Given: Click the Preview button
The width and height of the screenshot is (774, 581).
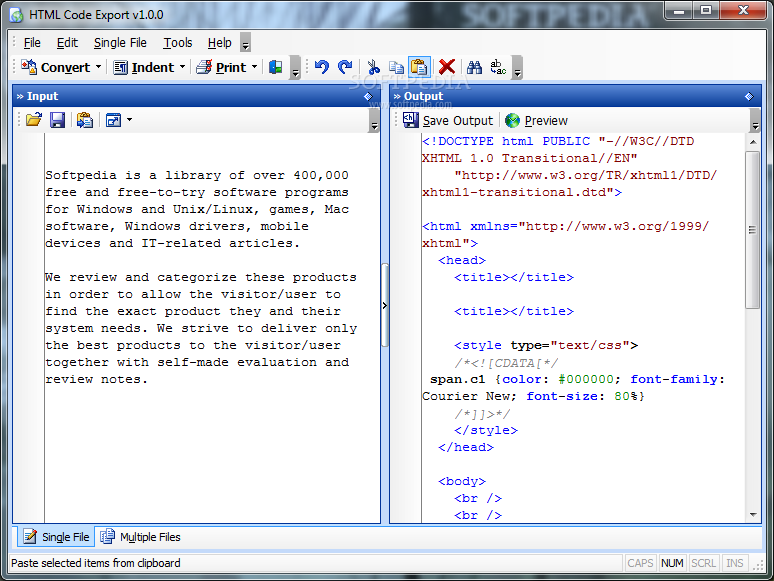Looking at the screenshot, I should [536, 120].
